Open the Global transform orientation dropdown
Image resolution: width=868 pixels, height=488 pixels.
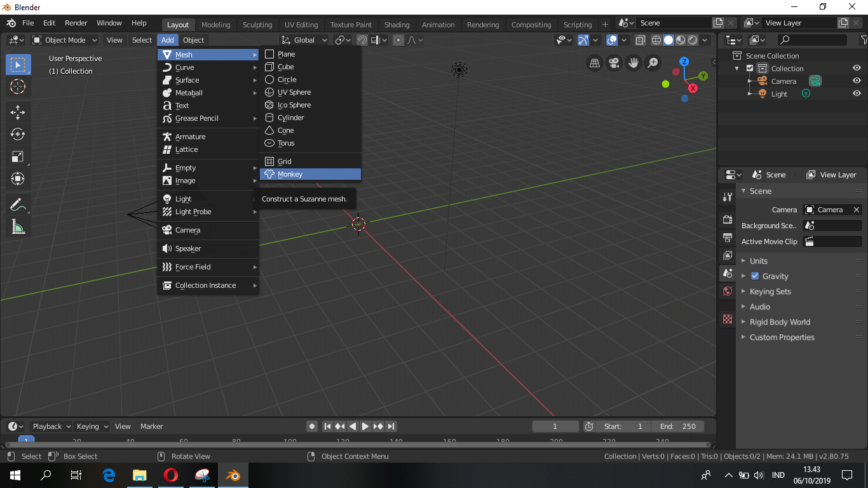click(304, 39)
